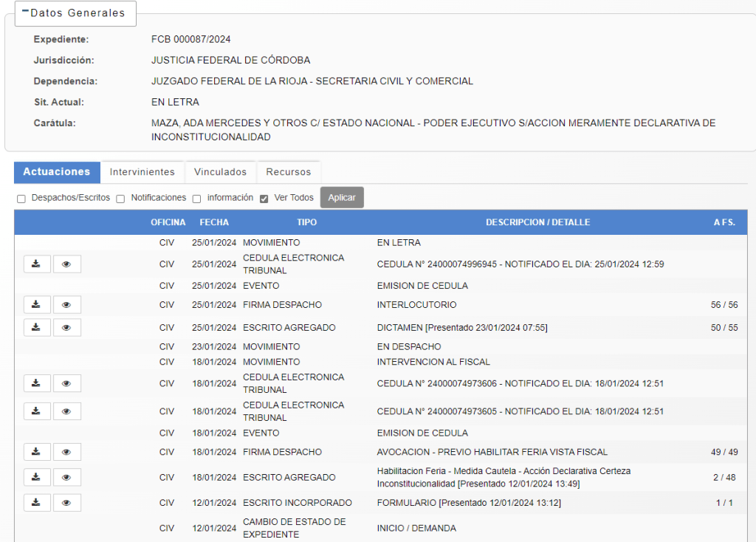Click EMISION DE CEDULA dated 25/01/2024
The image size is (756, 542).
[x=422, y=286]
